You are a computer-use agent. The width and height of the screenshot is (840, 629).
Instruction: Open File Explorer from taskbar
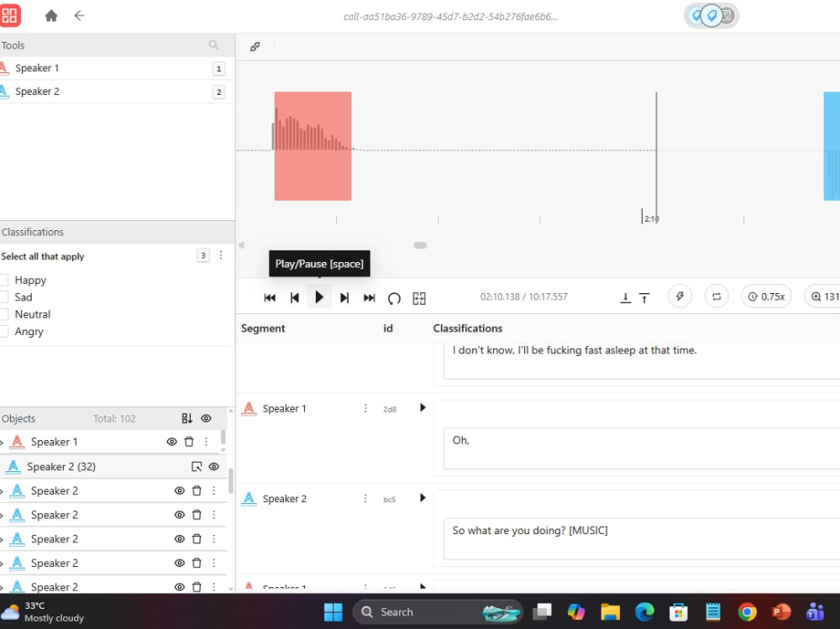click(x=610, y=612)
